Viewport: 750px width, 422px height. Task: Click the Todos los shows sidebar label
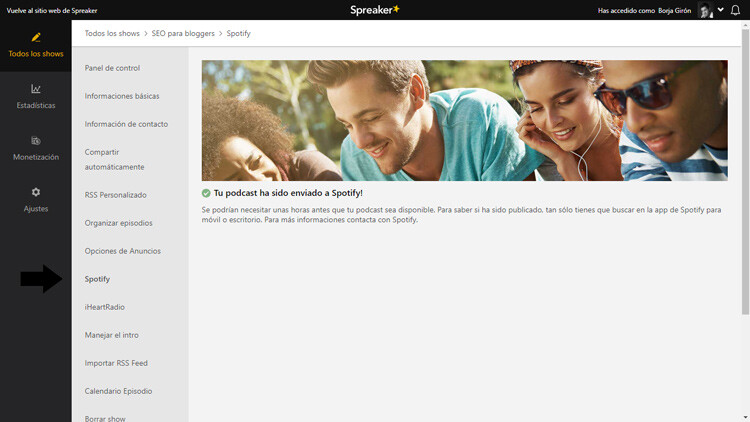(x=36, y=54)
